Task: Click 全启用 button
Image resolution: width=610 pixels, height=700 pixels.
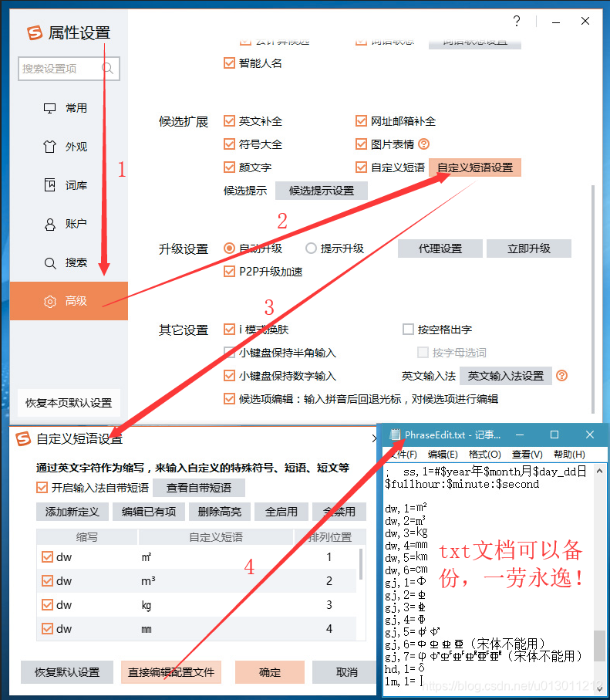Action: point(281,512)
